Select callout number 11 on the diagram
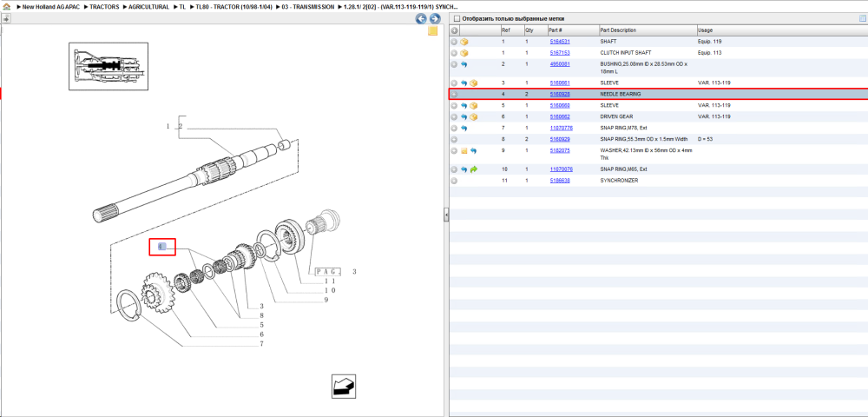The width and height of the screenshot is (868, 417). tap(329, 281)
